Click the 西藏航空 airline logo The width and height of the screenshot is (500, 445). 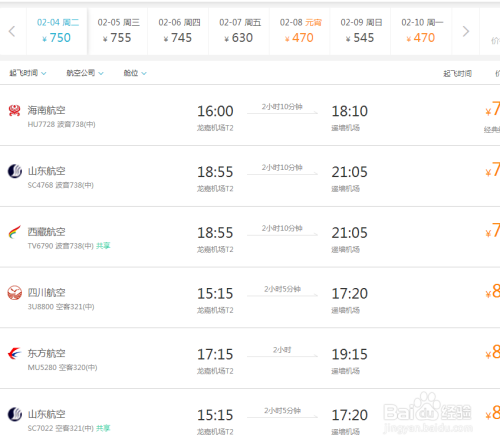tap(15, 232)
